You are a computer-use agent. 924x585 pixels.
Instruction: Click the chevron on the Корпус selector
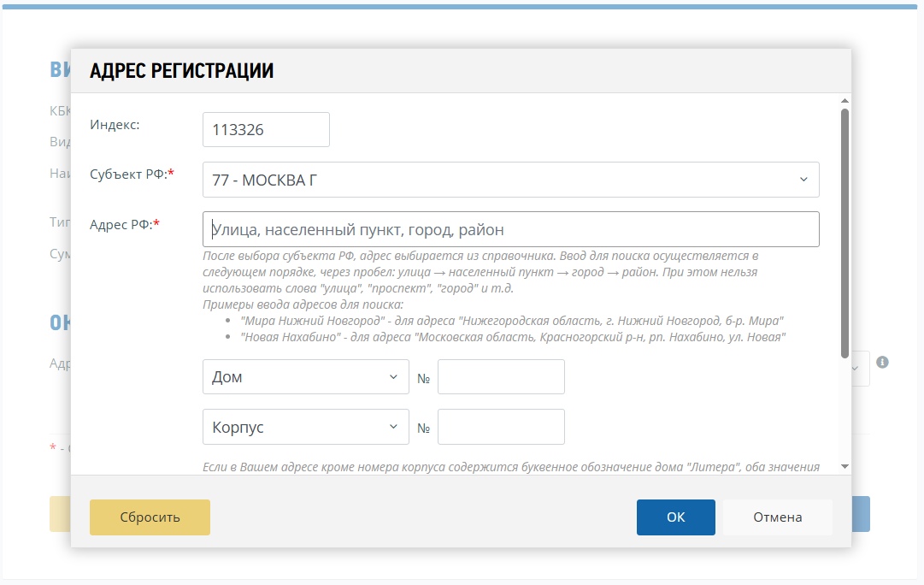pyautogui.click(x=393, y=426)
